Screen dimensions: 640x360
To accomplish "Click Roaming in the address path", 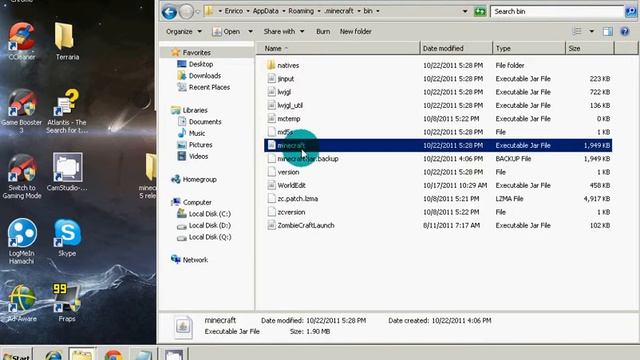I will point(301,11).
